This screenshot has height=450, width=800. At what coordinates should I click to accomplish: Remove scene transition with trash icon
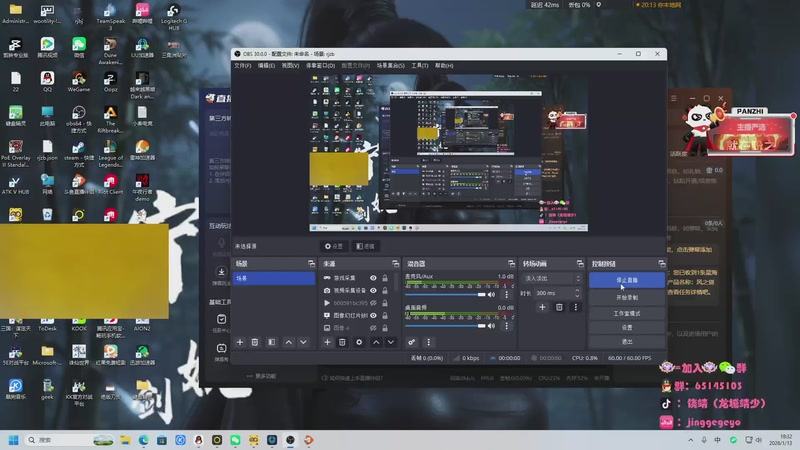pyautogui.click(x=559, y=307)
